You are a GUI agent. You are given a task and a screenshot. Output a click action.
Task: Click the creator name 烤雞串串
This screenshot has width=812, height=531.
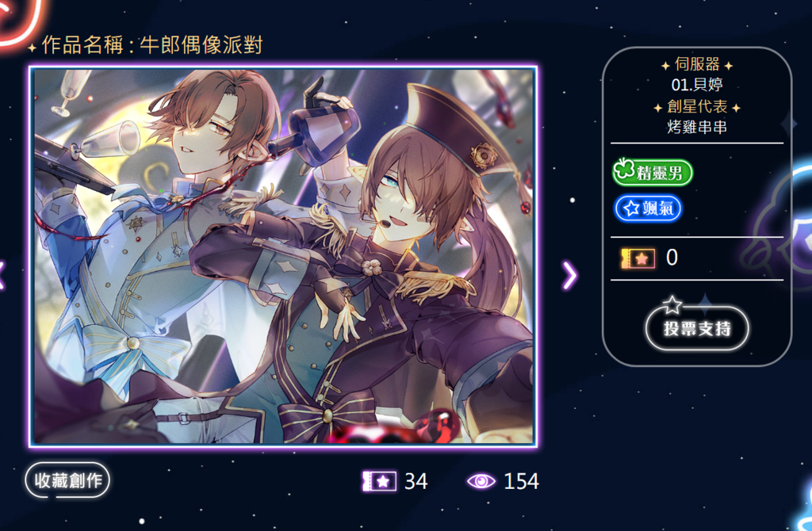pos(697,127)
